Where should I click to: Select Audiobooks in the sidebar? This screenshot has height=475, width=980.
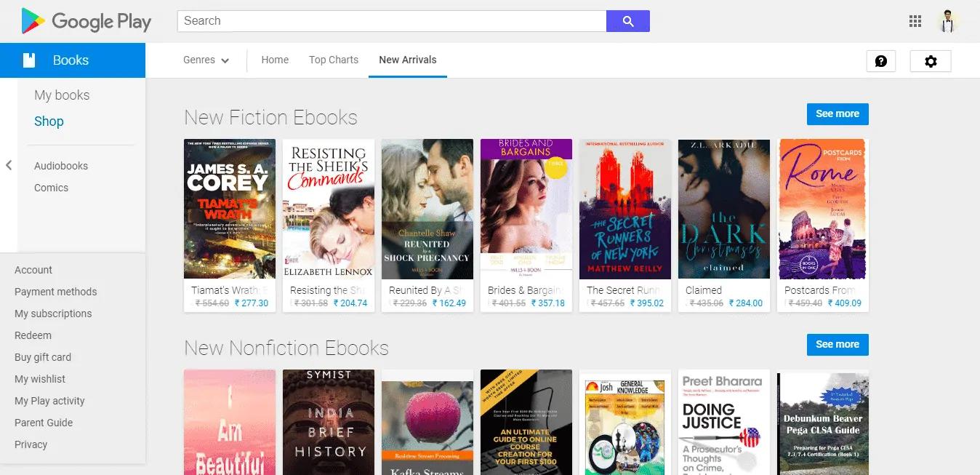tap(60, 165)
